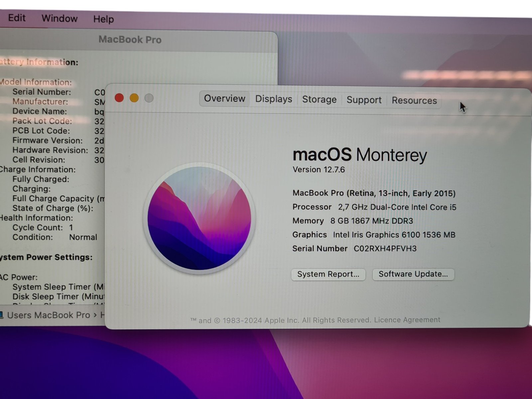Screen dimensions: 532x399
Task: Open the Support tab
Action: point(364,100)
